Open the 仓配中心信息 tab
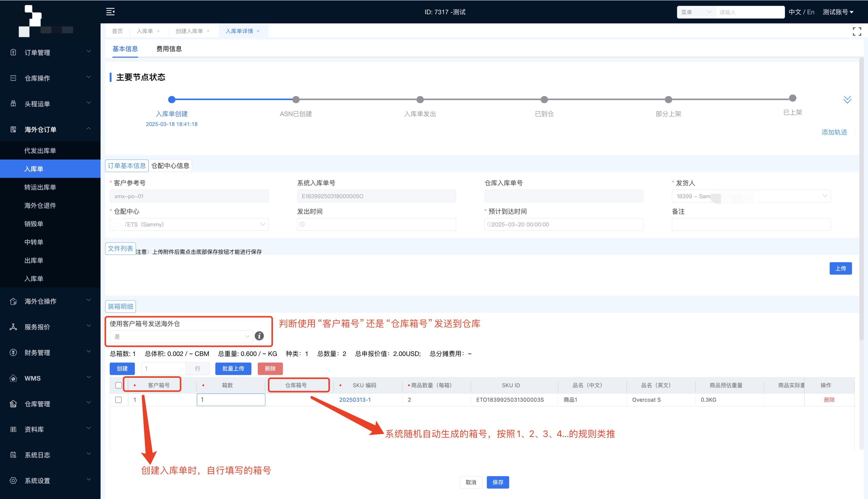Image resolution: width=868 pixels, height=499 pixels. pyautogui.click(x=170, y=166)
